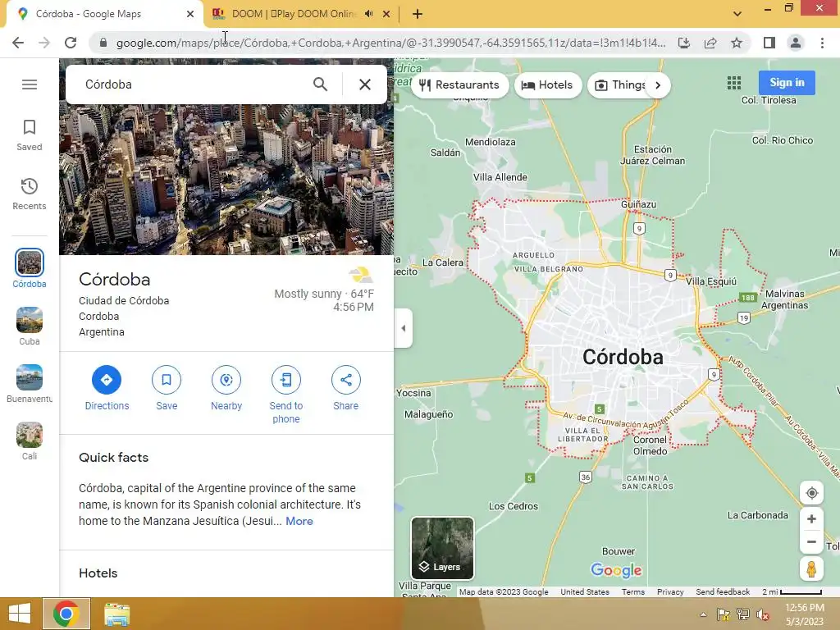Viewport: 840px width, 630px height.
Task: Install the Google Maps app icon
Action: (x=683, y=43)
